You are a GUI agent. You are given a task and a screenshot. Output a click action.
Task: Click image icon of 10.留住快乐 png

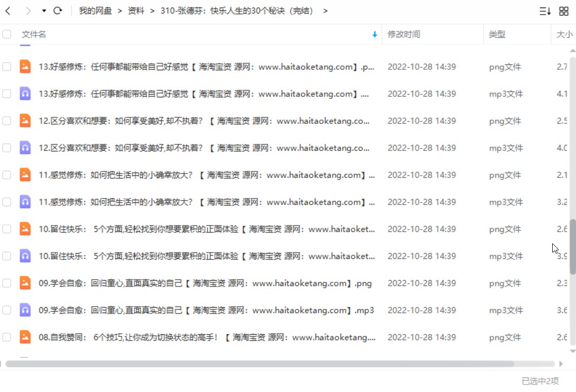point(25,229)
